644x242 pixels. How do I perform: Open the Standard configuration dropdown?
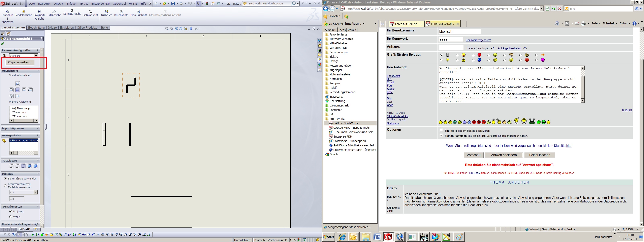pos(36,56)
